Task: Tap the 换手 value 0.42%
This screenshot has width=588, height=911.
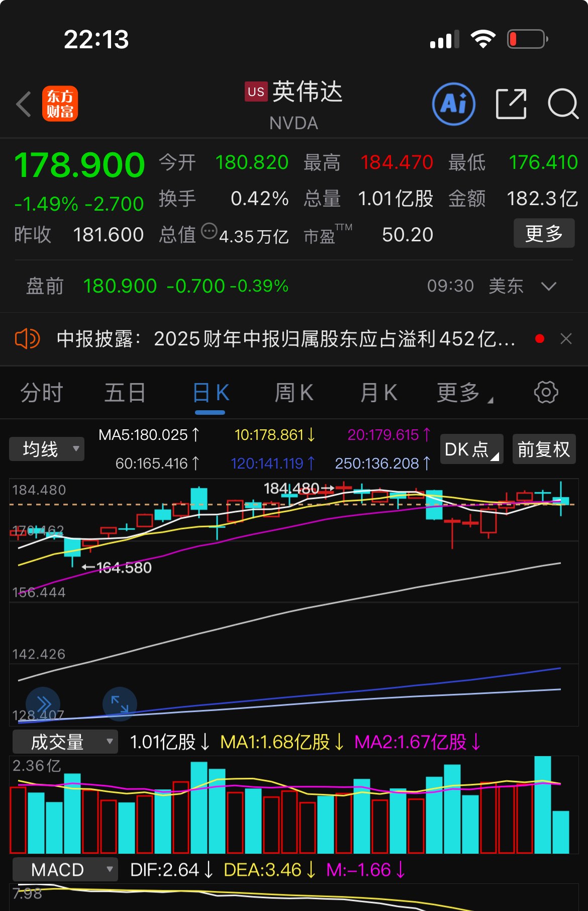Action: (259, 199)
